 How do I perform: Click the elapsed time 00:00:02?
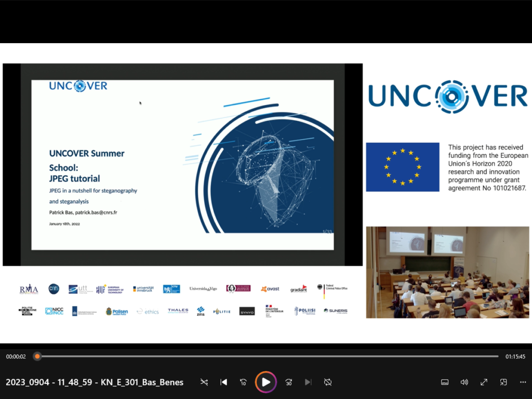tap(16, 356)
